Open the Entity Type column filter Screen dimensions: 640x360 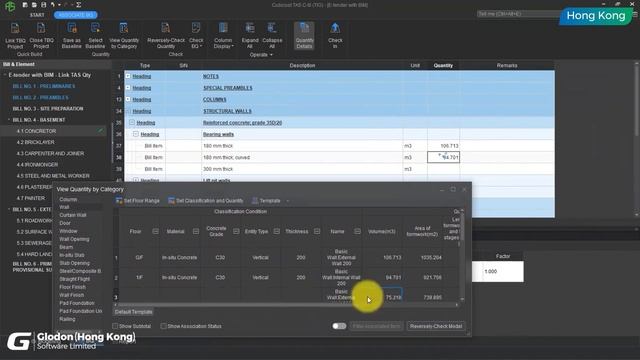coord(276,231)
